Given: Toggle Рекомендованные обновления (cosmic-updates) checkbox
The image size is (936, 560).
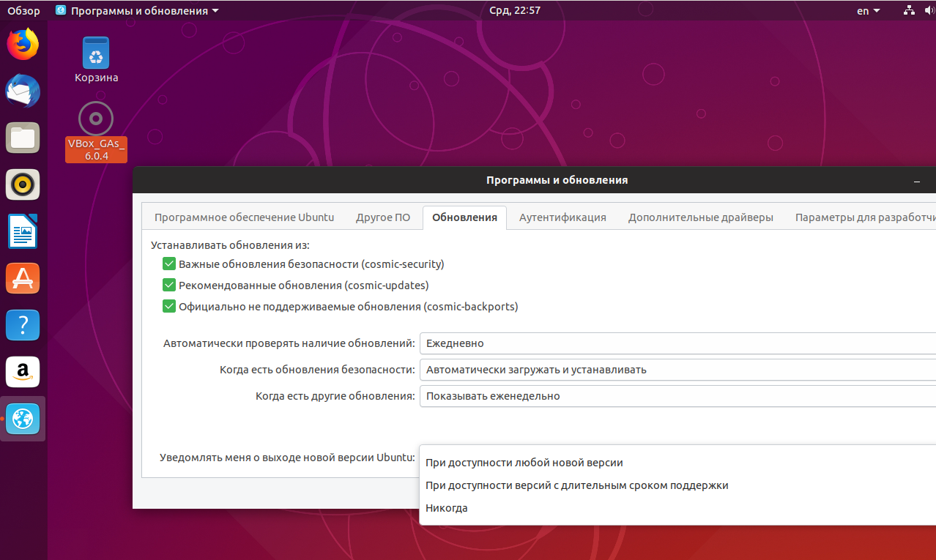Looking at the screenshot, I should click(169, 285).
